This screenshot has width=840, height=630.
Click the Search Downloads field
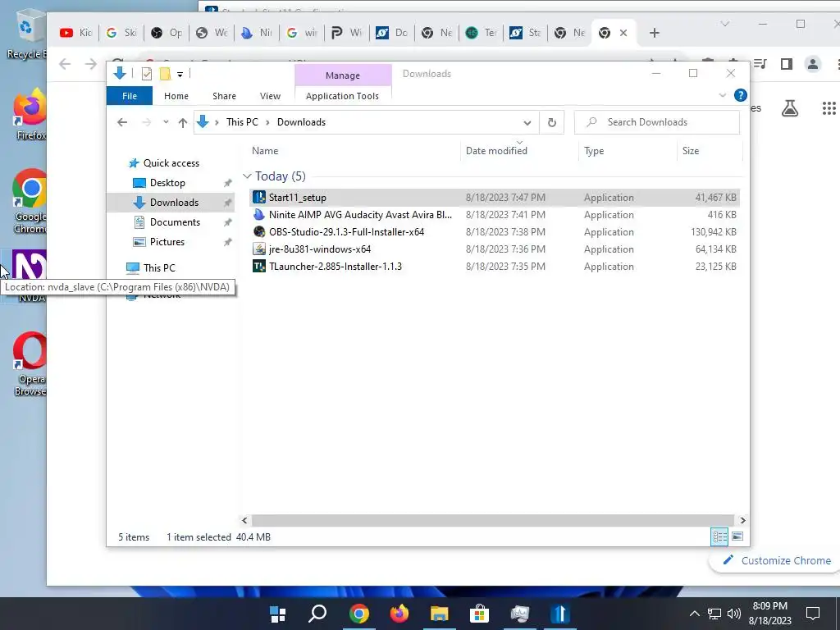(x=657, y=122)
